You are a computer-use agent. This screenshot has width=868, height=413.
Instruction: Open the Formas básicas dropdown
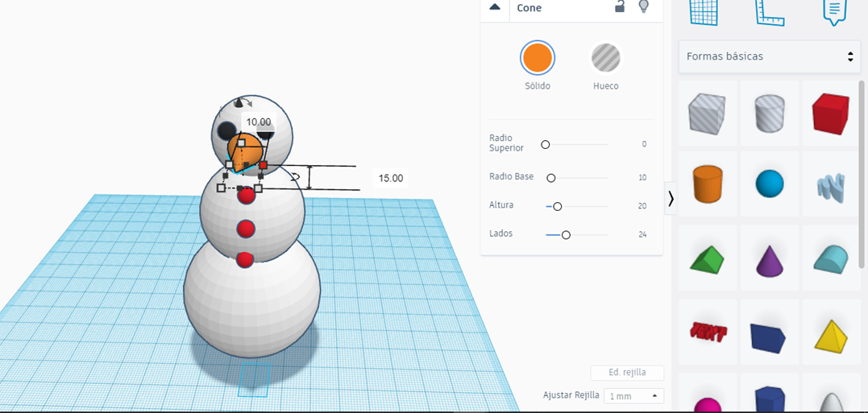pyautogui.click(x=769, y=56)
